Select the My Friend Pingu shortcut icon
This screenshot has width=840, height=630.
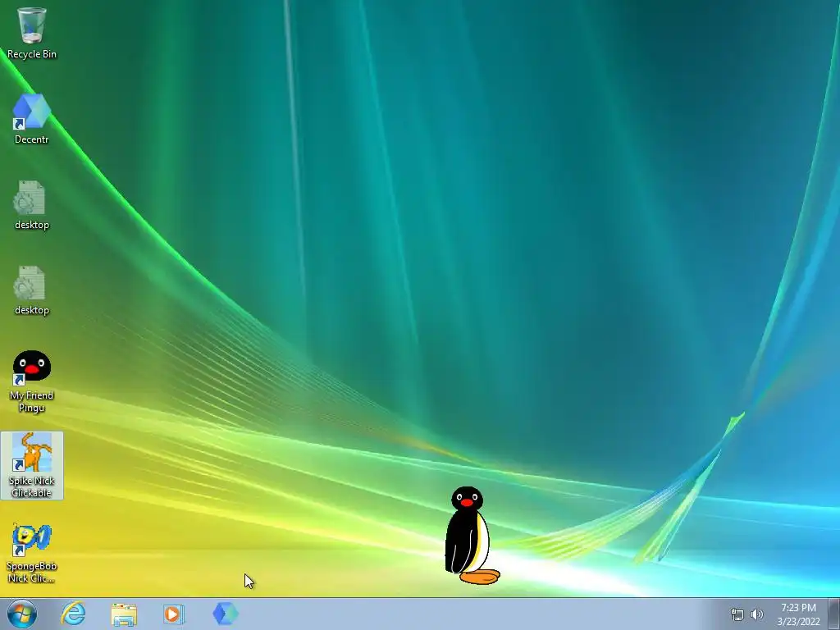(32, 381)
